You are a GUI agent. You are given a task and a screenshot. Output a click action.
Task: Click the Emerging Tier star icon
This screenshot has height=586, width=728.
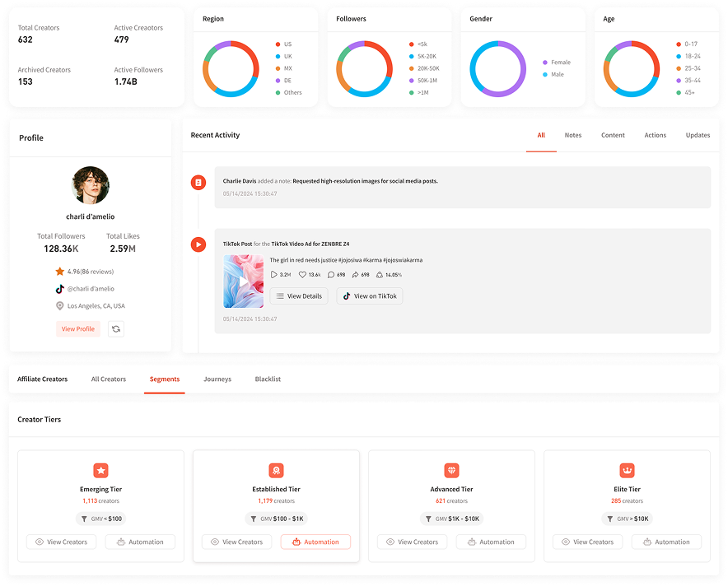[100, 471]
